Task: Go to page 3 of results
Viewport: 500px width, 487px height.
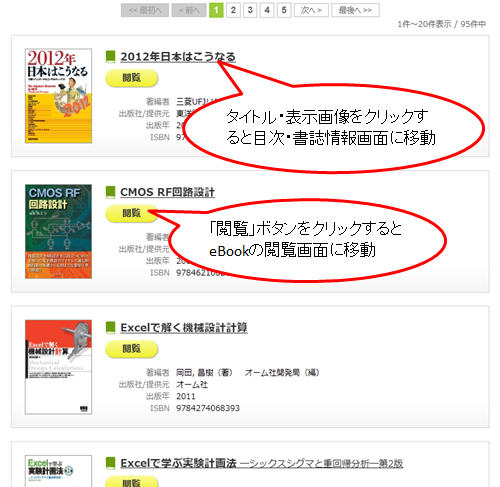Action: point(250,10)
